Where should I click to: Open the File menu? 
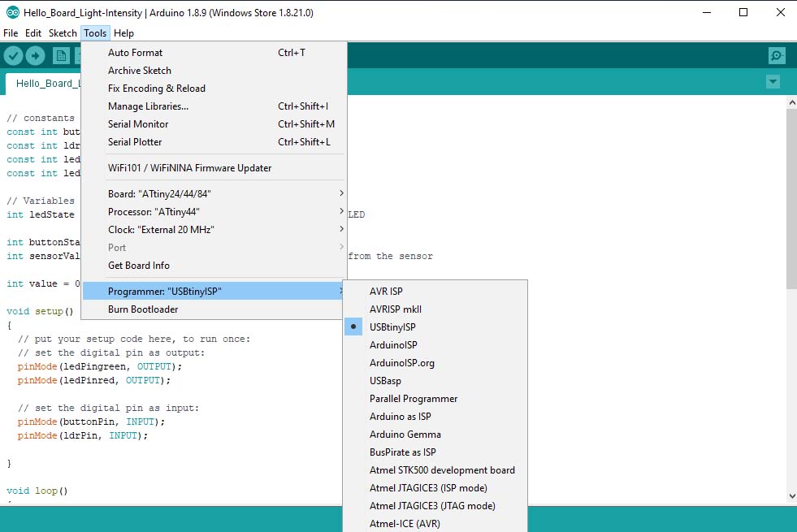[11, 33]
